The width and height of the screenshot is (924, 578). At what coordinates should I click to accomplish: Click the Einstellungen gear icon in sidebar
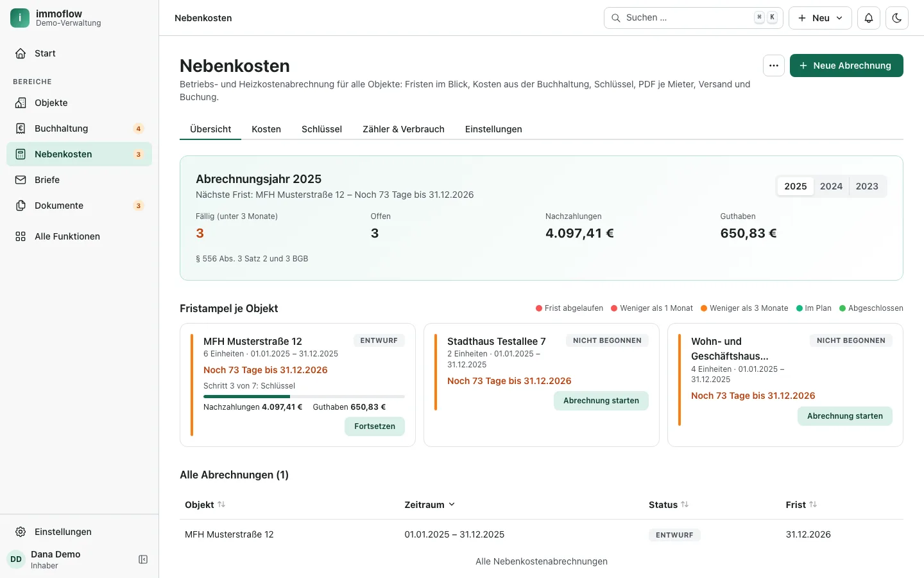point(21,532)
